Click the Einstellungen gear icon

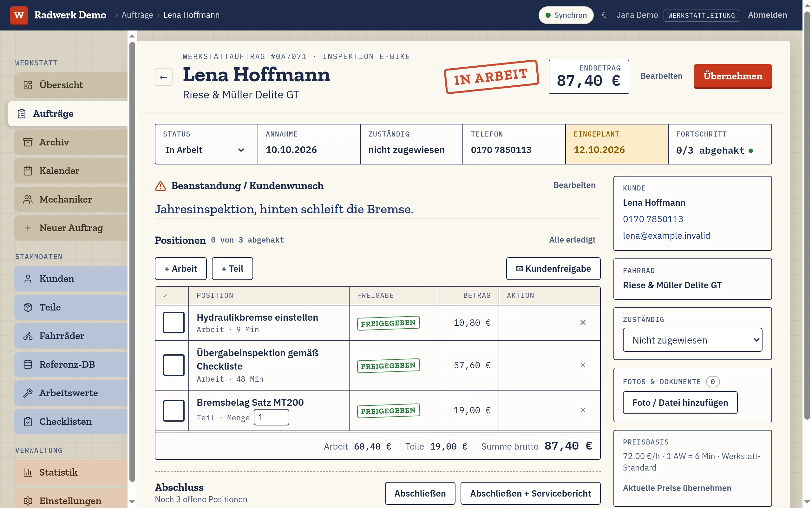click(28, 501)
